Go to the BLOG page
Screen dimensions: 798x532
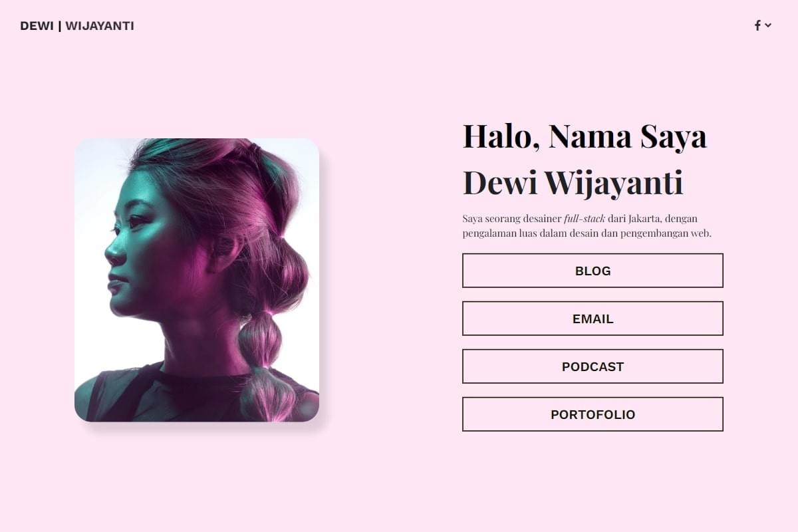tap(593, 271)
